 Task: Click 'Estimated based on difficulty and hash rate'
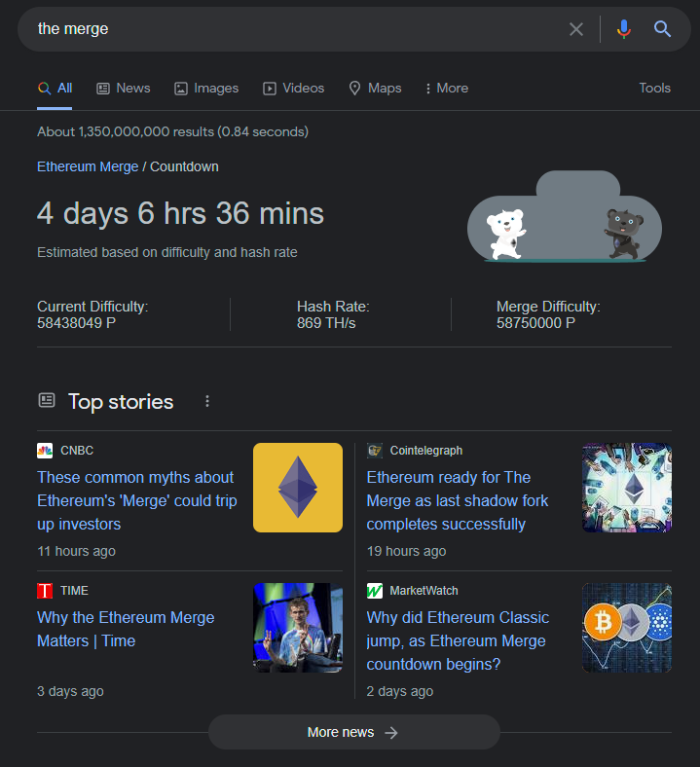coord(167,252)
